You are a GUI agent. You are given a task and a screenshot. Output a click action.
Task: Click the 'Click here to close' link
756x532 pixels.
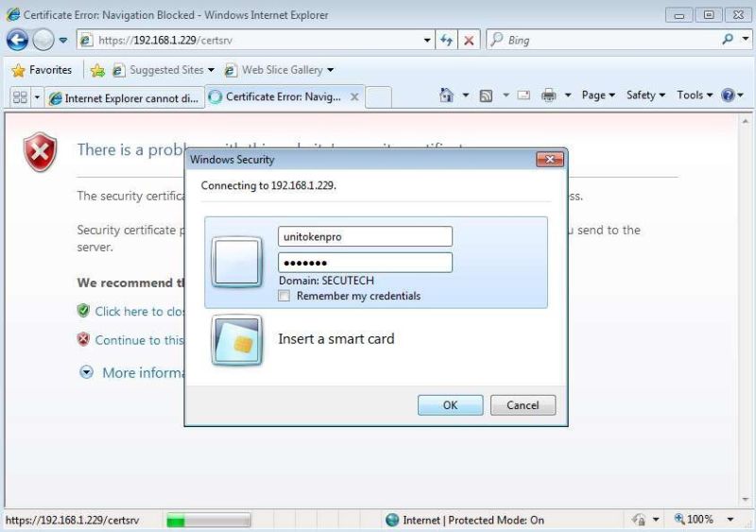coord(139,312)
